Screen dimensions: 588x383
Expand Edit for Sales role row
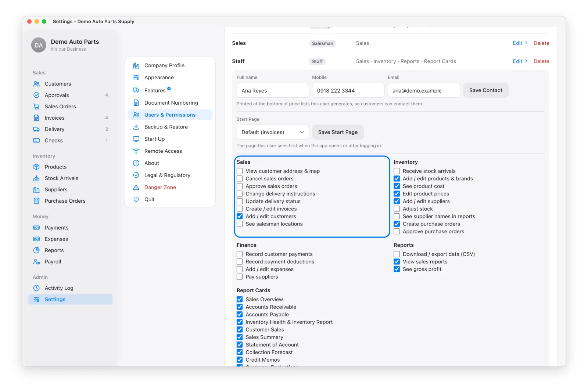pos(520,43)
